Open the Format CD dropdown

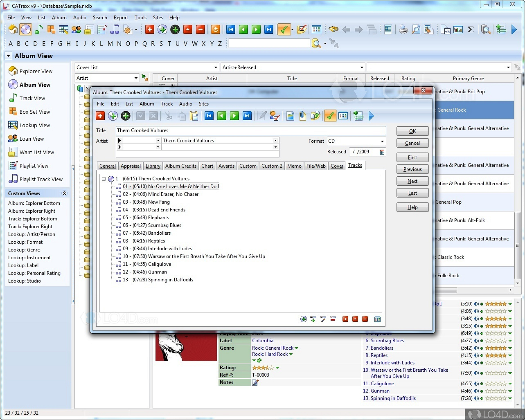click(382, 141)
